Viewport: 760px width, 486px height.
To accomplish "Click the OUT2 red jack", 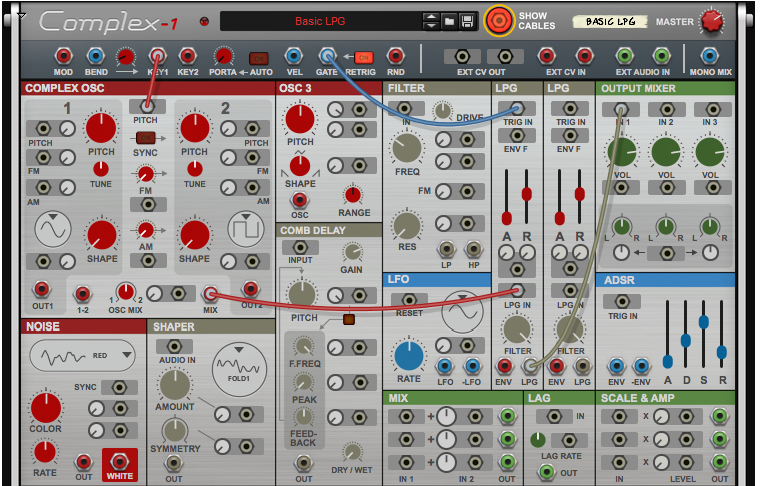I will coord(251,289).
